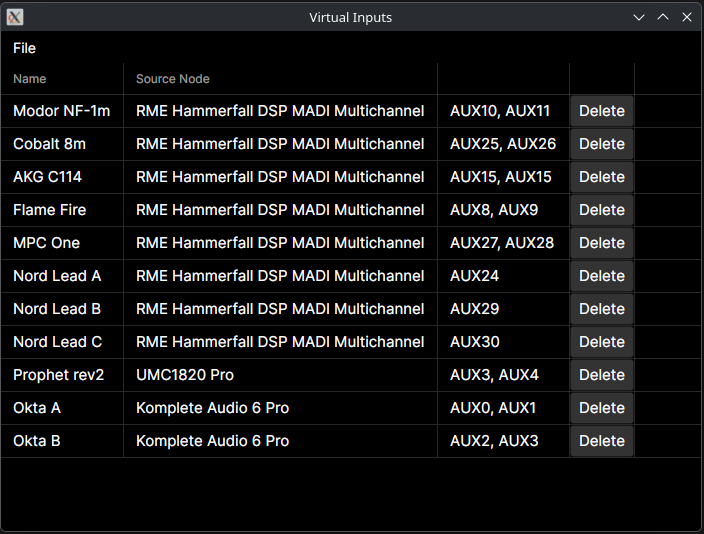Click the AUX8, AUX9 channels cell
The image size is (704, 534).
503,210
